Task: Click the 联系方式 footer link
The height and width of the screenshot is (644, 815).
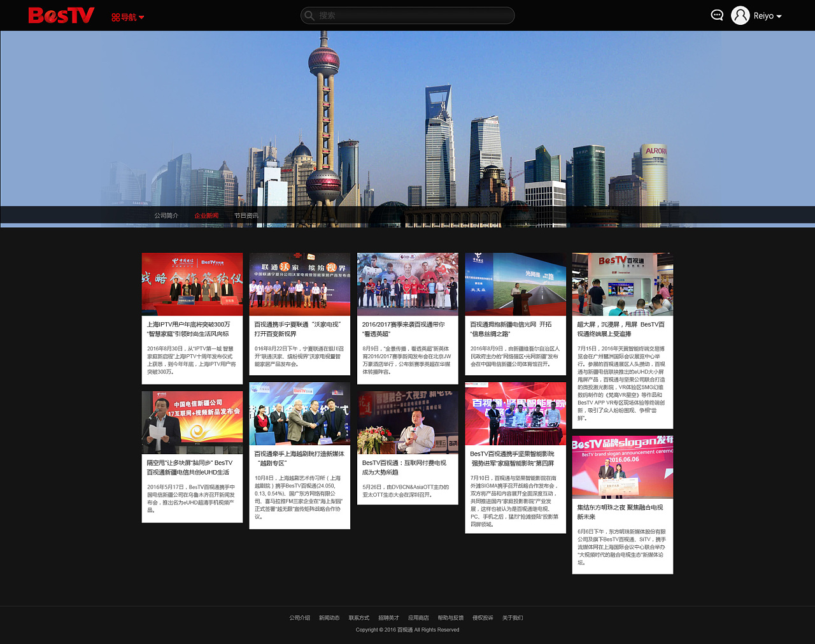Action: click(x=358, y=618)
